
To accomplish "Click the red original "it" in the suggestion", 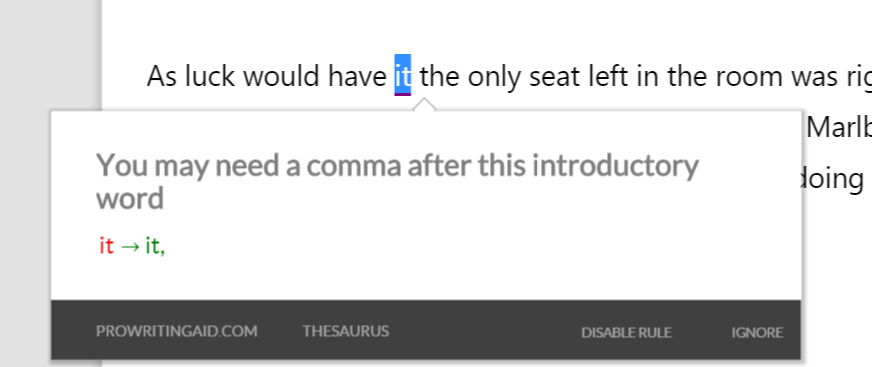I will [x=106, y=245].
